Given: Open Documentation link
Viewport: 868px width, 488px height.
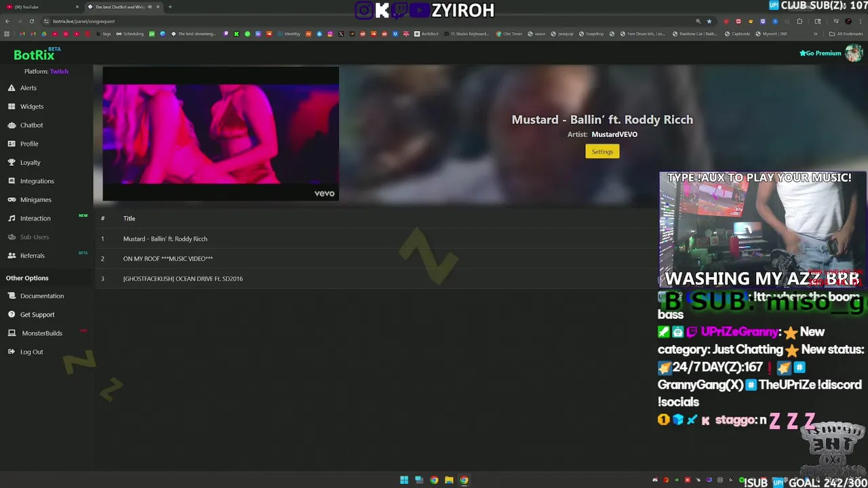Looking at the screenshot, I should pyautogui.click(x=42, y=296).
